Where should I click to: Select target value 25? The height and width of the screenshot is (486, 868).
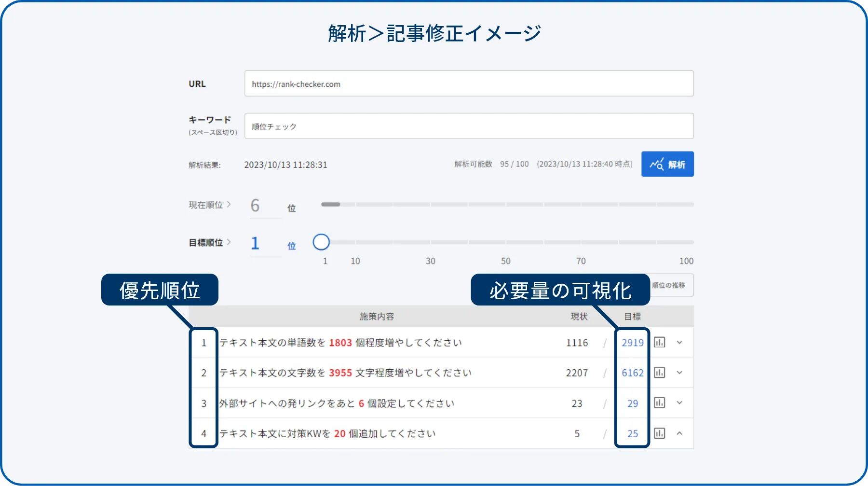pos(633,433)
